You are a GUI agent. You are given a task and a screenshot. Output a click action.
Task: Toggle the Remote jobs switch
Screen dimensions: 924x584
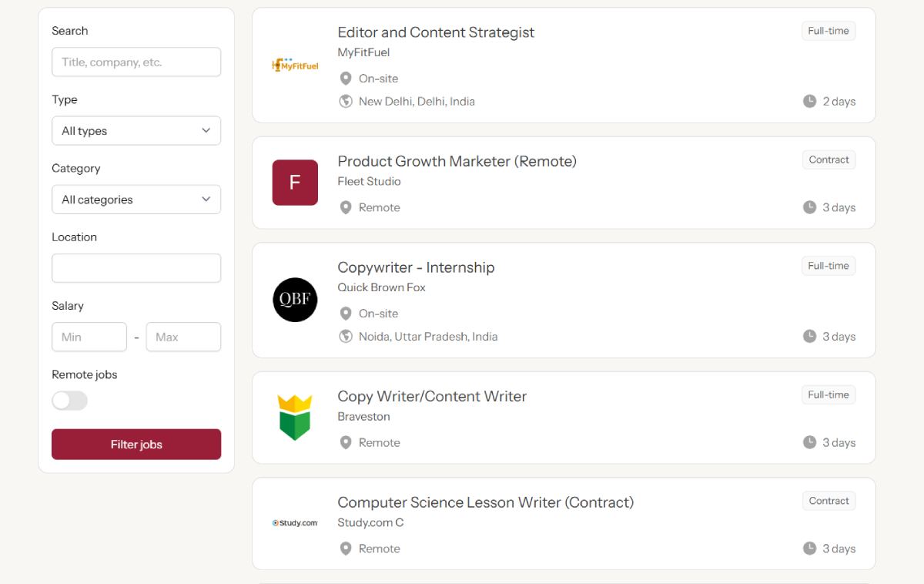[69, 401]
